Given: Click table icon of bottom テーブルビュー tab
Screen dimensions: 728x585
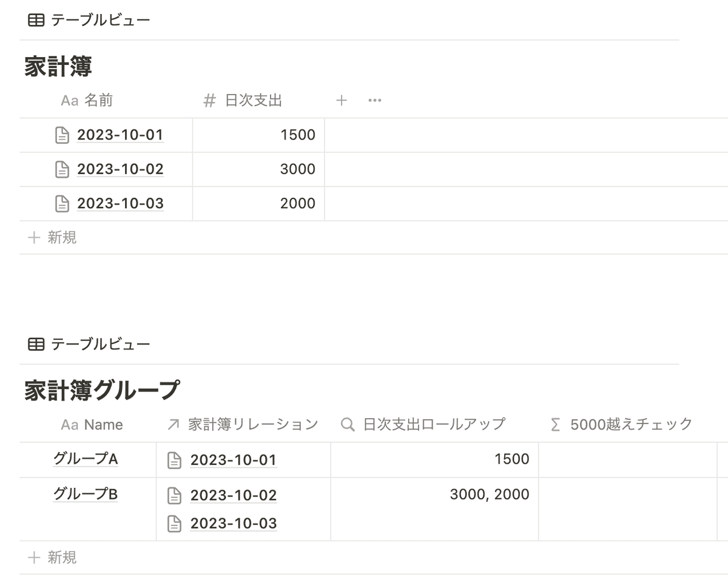Looking at the screenshot, I should pos(36,345).
